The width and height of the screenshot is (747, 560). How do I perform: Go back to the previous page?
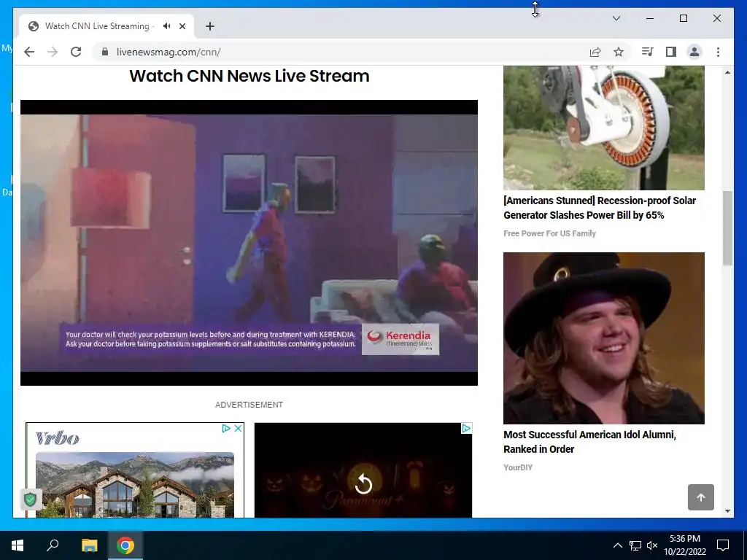(x=29, y=52)
